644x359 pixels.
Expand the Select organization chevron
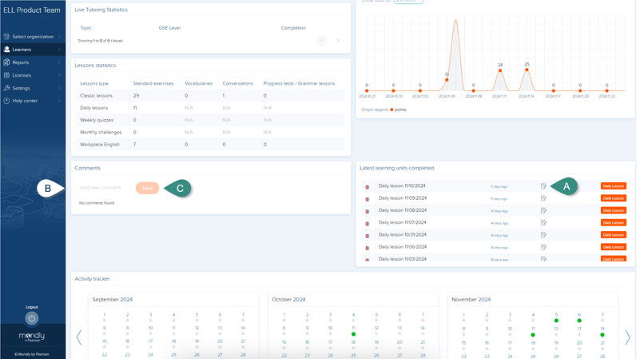(59, 37)
